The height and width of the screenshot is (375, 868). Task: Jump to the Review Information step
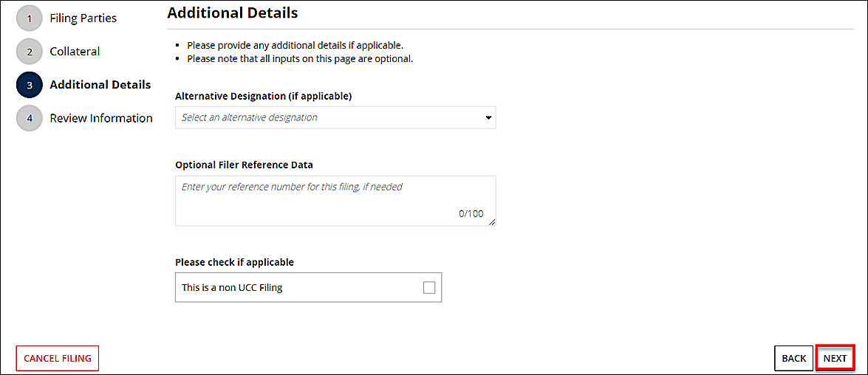tap(101, 118)
